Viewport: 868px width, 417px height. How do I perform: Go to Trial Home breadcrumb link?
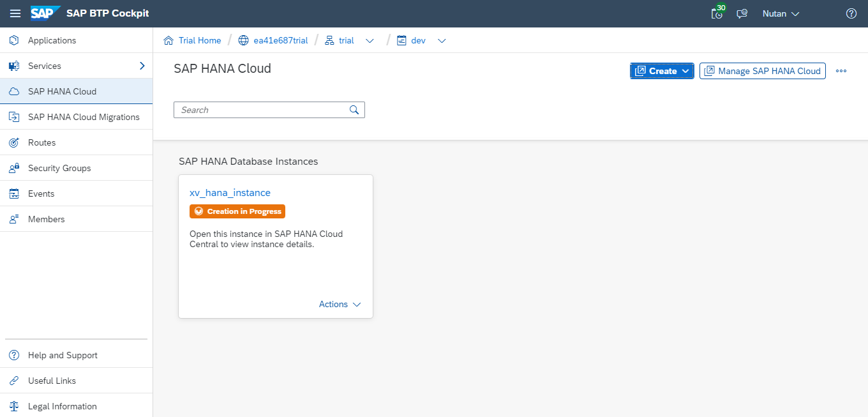point(200,40)
